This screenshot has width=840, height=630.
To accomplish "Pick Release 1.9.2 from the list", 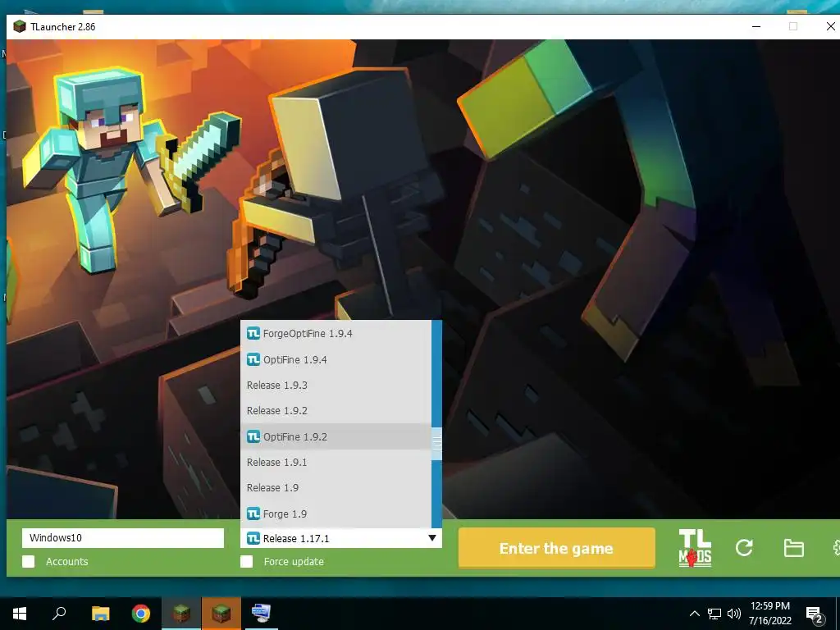I will point(336,411).
